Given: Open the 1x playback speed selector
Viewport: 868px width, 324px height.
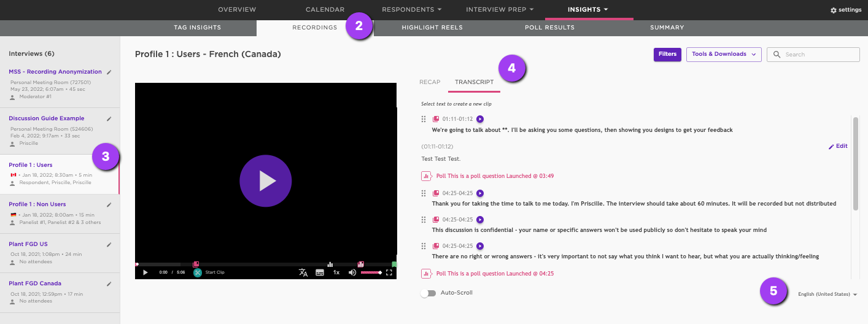Looking at the screenshot, I should tap(336, 272).
